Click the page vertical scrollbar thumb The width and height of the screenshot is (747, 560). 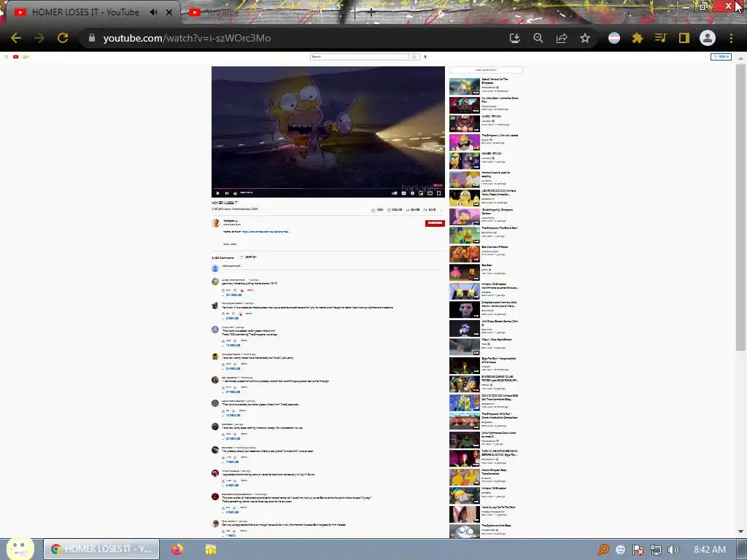(x=740, y=208)
